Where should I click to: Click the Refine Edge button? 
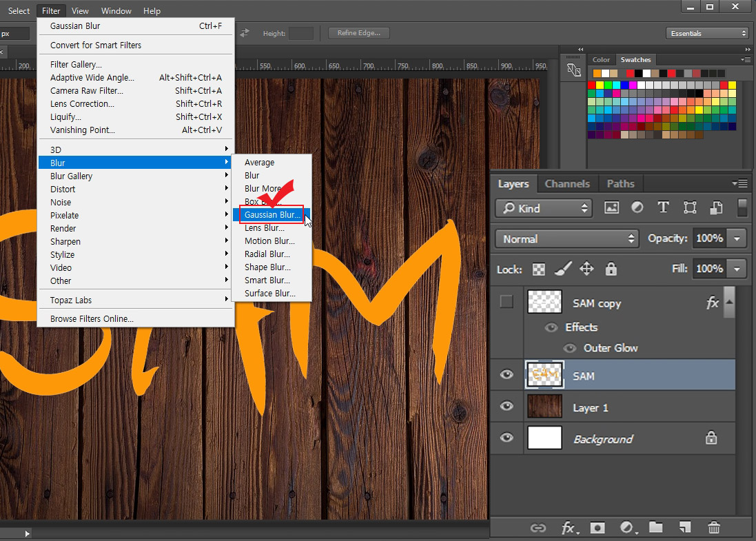359,33
